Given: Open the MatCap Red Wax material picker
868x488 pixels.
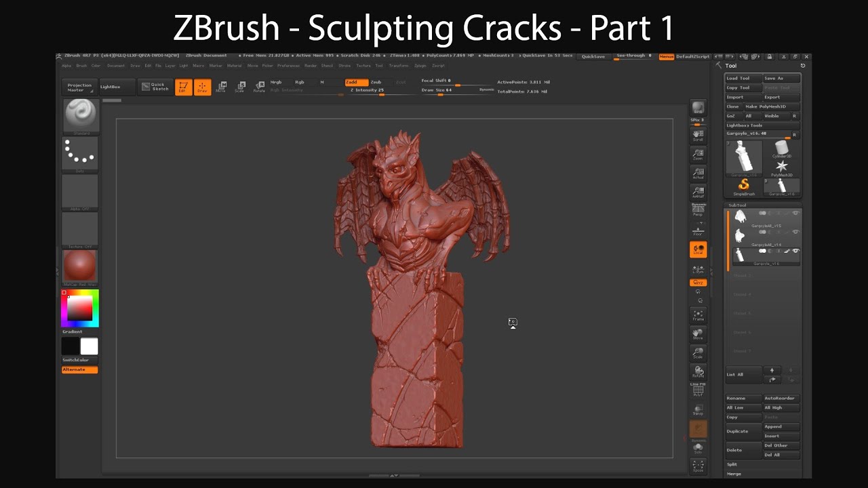Looking at the screenshot, I should 81,267.
